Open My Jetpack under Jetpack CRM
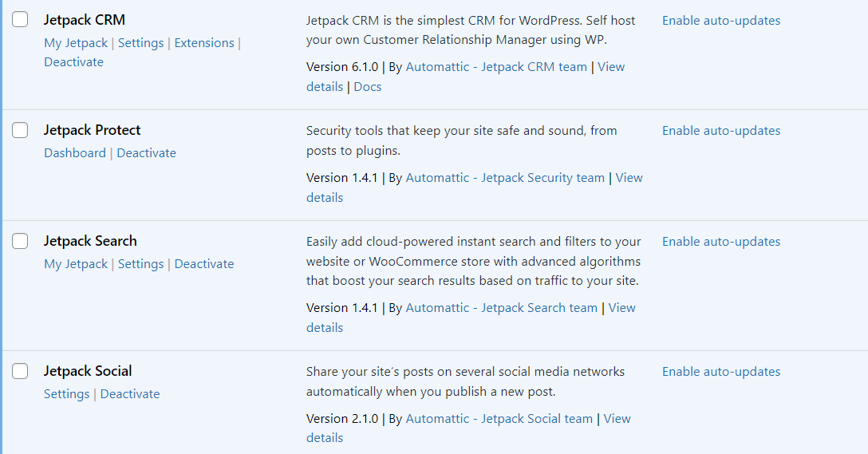This screenshot has height=454, width=868. (76, 42)
